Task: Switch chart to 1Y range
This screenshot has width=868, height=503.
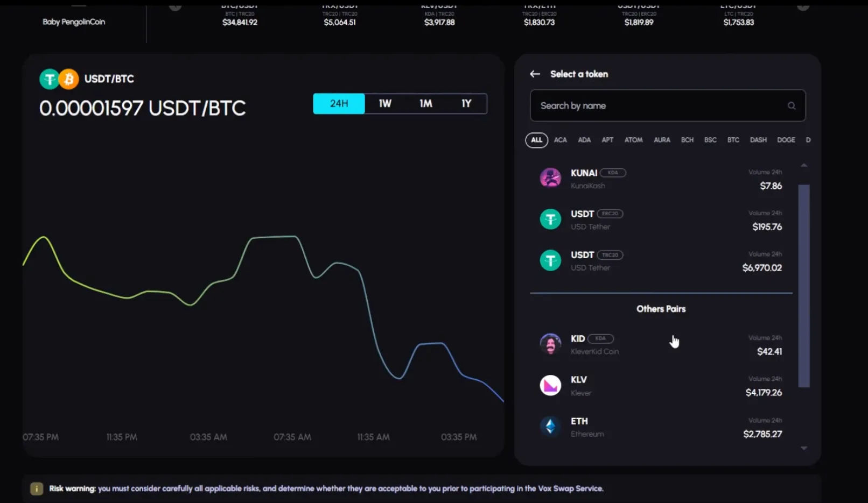Action: click(466, 103)
